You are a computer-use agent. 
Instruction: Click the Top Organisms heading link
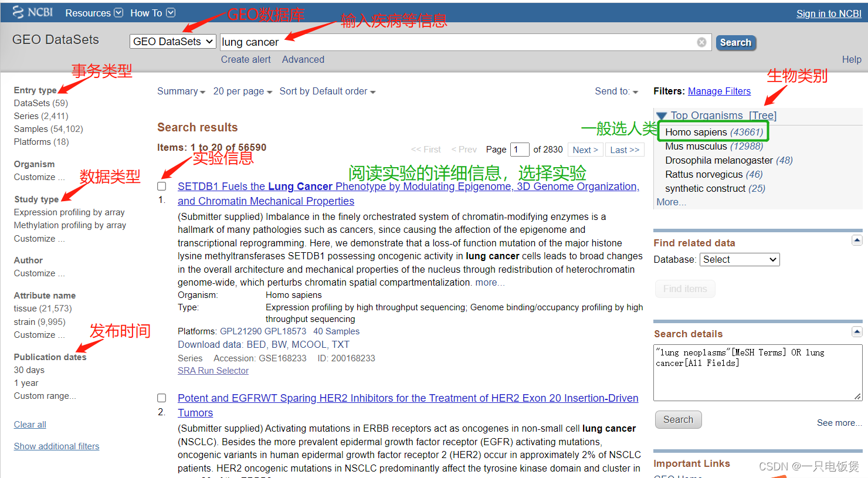pyautogui.click(x=707, y=116)
